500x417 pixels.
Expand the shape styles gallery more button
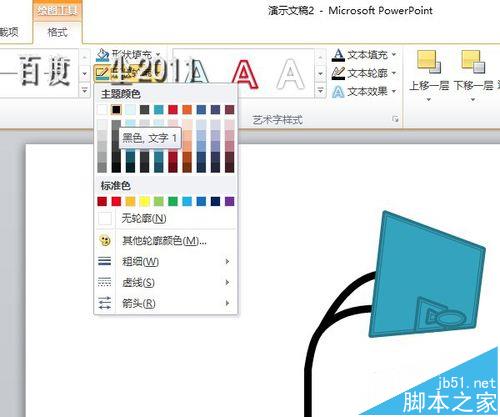pos(85,90)
